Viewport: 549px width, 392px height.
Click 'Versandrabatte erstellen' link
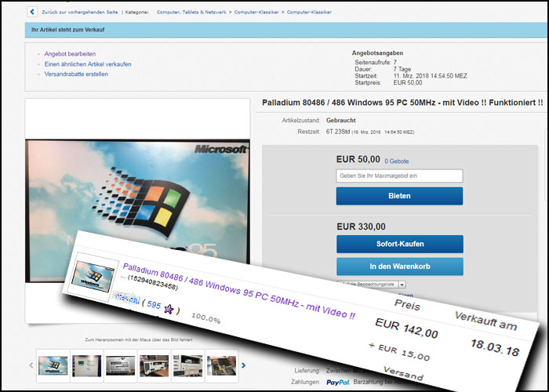point(76,74)
